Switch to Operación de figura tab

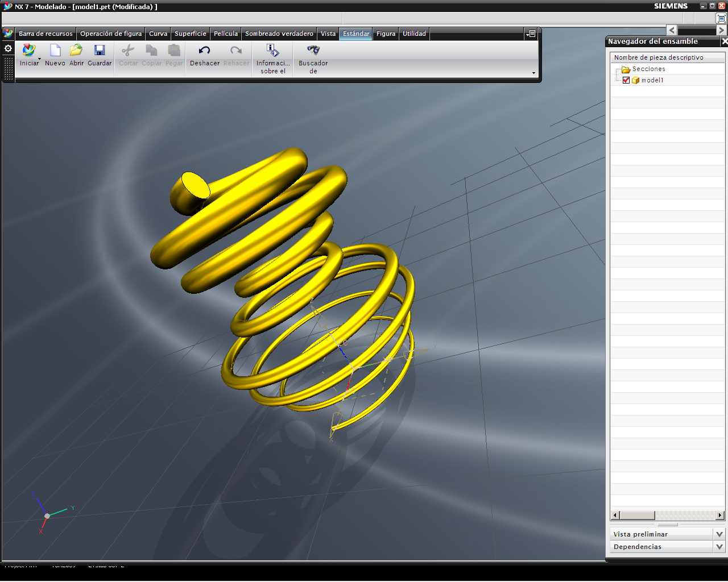(111, 34)
